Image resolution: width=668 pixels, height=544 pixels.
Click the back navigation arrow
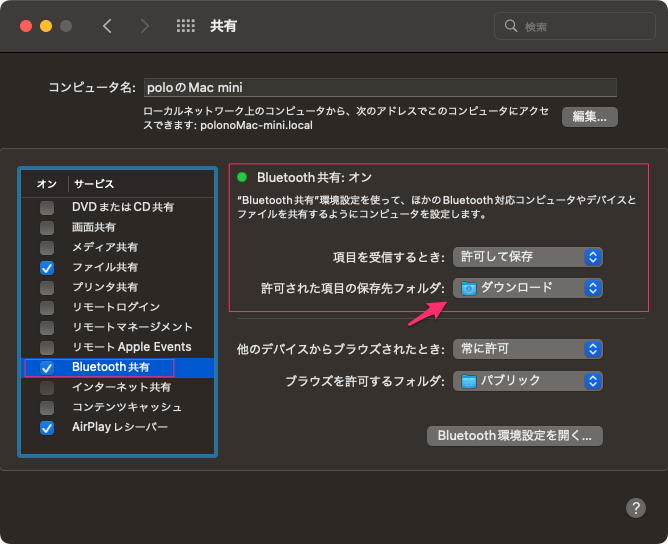[108, 27]
